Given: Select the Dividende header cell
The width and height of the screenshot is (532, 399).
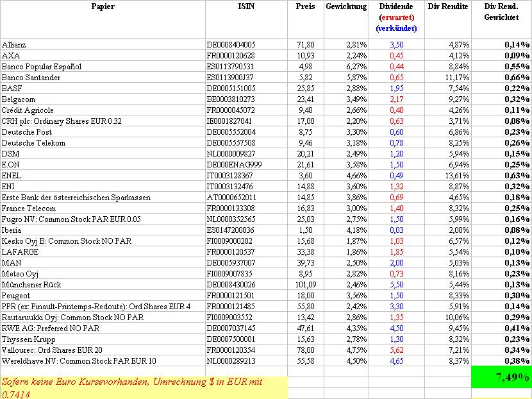Looking at the screenshot, I should (396, 19).
